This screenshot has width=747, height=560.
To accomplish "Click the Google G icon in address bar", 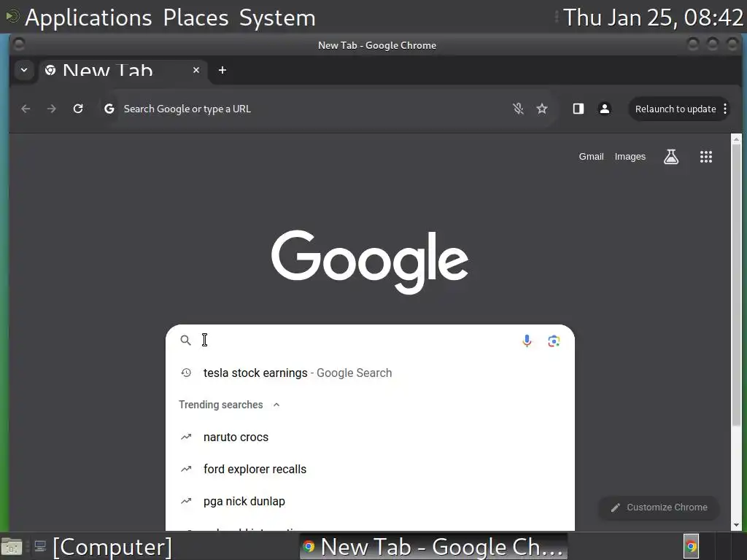I will point(109,109).
